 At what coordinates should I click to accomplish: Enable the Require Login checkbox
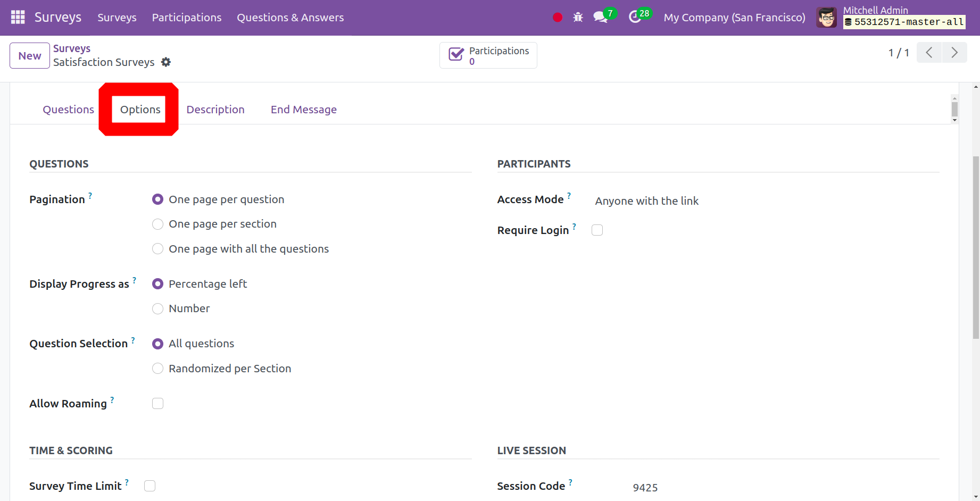coord(597,230)
